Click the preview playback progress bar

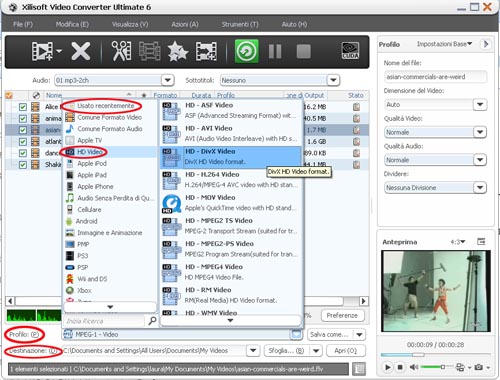click(435, 355)
